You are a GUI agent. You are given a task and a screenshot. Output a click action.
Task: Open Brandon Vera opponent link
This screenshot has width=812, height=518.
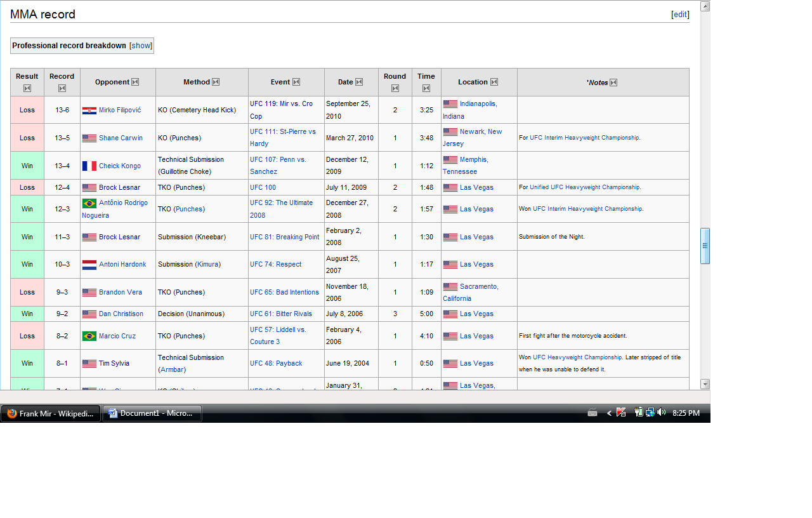(121, 292)
